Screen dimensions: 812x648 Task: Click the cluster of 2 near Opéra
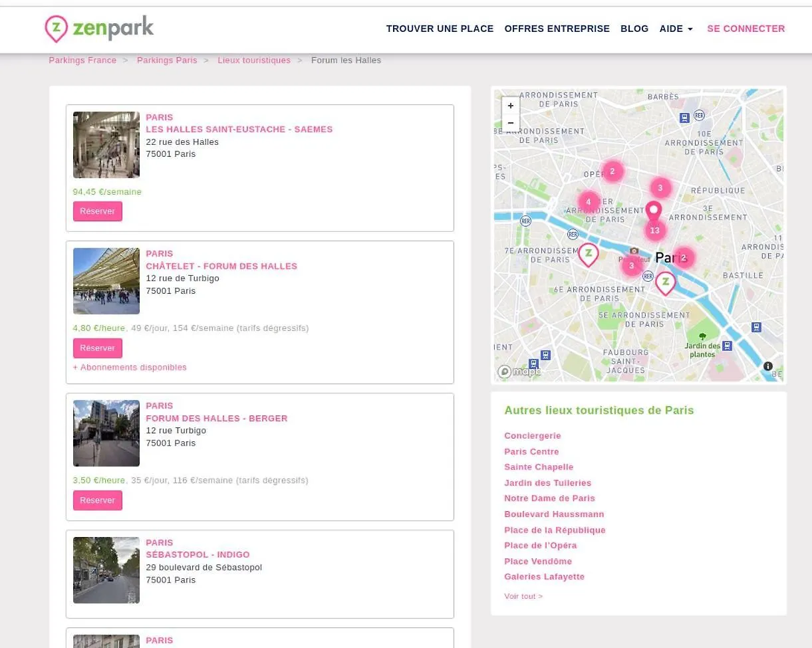[612, 171]
